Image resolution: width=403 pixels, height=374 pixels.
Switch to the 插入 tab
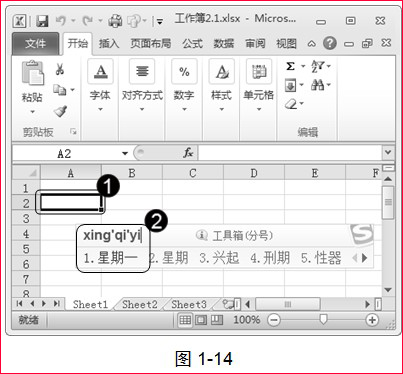(109, 44)
